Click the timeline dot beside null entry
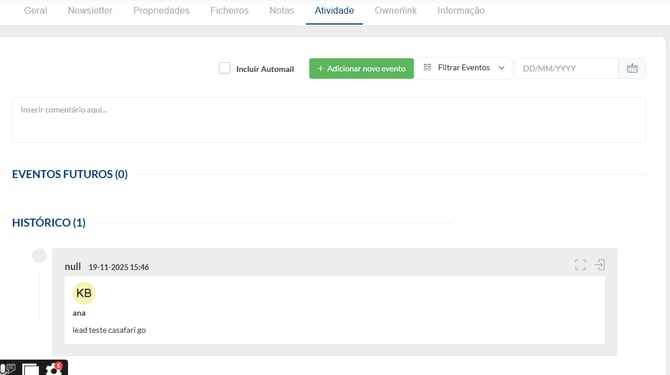Image resolution: width=670 pixels, height=375 pixels. tap(39, 256)
